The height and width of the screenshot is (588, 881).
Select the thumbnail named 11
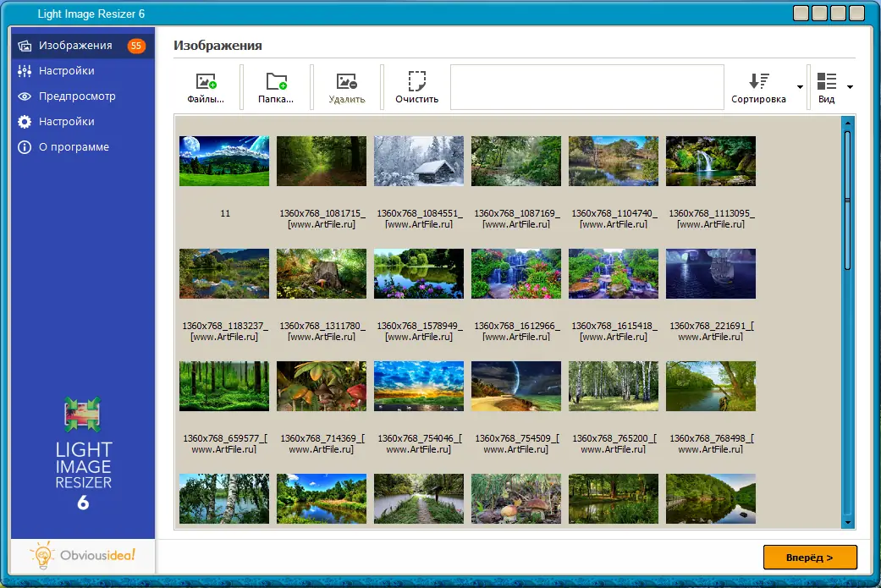[224, 162]
